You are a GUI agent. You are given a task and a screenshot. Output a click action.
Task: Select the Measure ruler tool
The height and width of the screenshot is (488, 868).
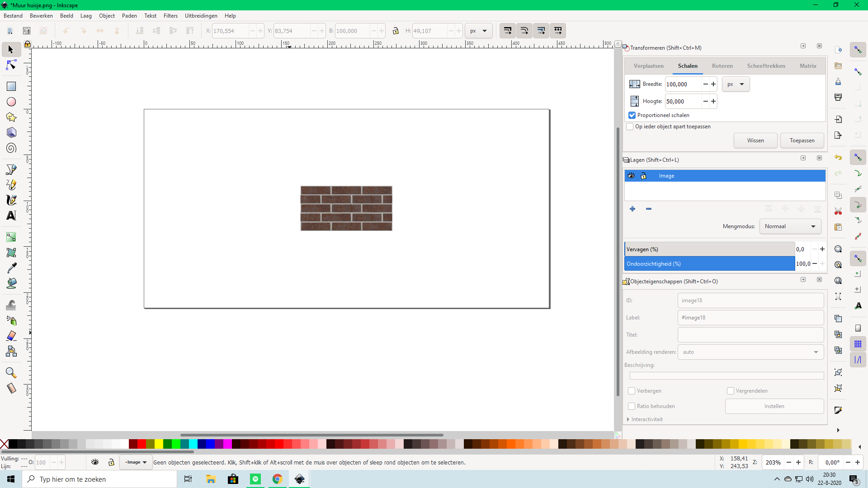(11, 388)
